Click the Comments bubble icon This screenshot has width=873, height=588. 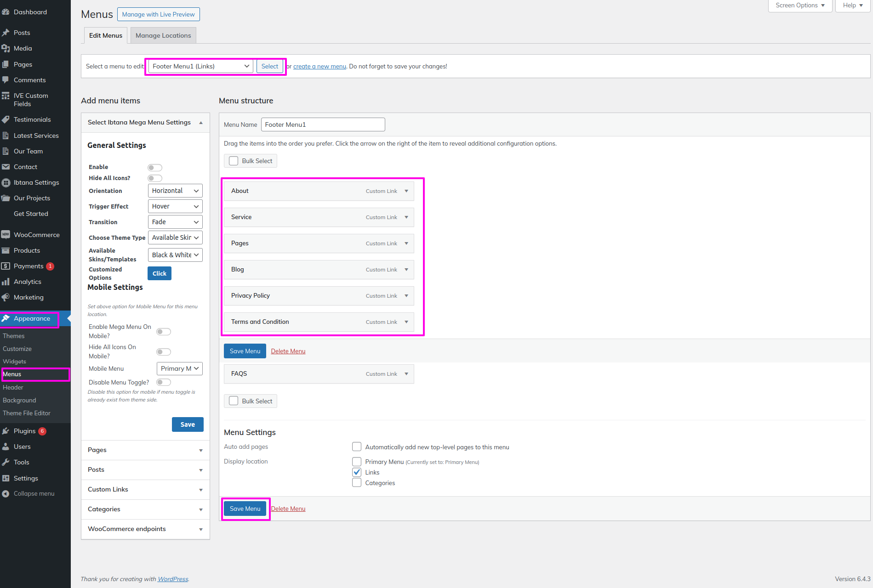tap(6, 80)
